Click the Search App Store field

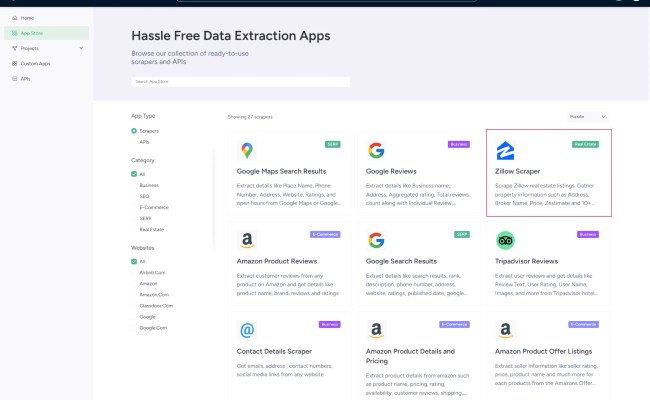(240, 82)
